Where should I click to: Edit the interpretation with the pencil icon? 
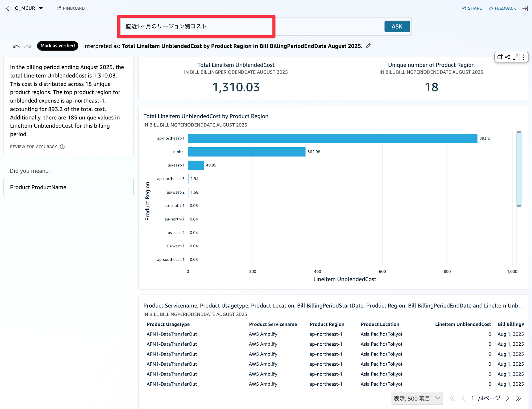(x=368, y=46)
